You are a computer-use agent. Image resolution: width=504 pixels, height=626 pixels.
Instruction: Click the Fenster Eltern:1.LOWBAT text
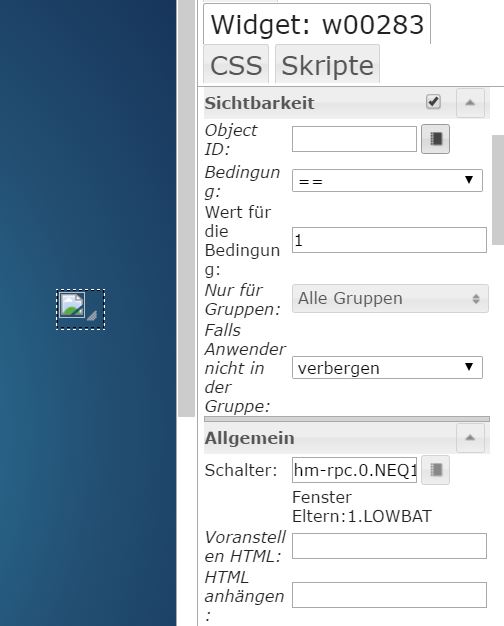tap(362, 507)
